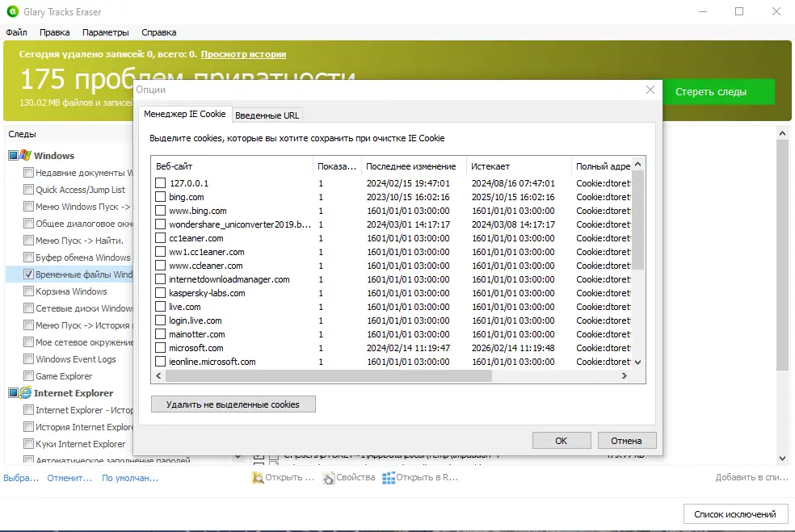
Task: Click the По умолчан... link
Action: coord(130,478)
